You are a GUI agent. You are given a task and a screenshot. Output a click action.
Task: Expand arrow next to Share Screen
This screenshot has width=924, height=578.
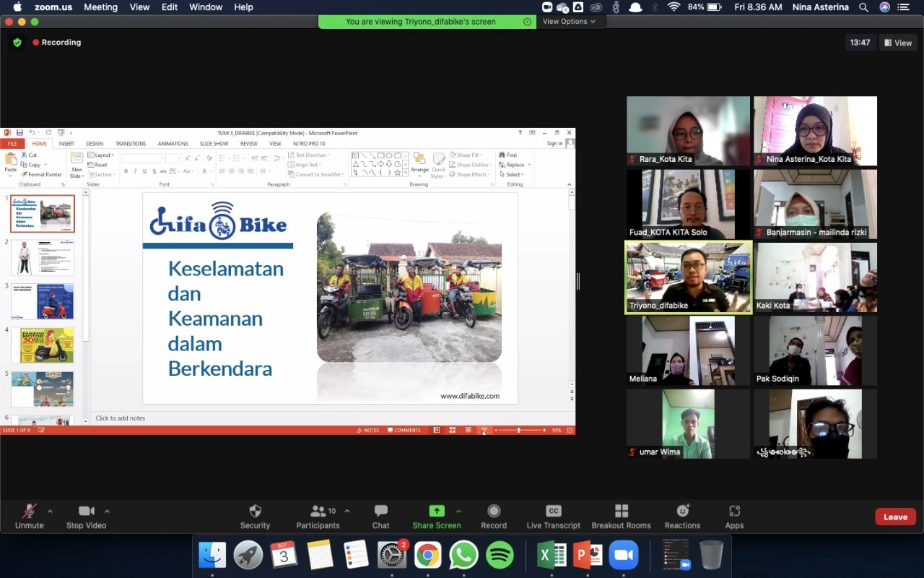pos(458,511)
